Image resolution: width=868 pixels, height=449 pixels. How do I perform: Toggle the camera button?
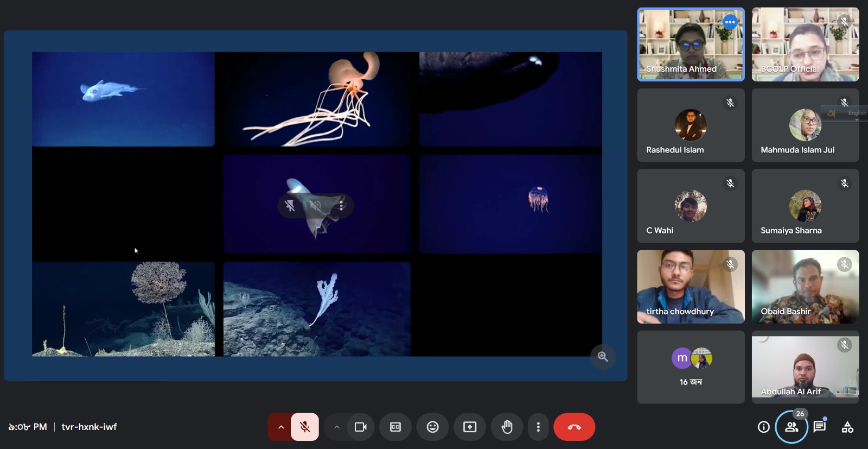tap(360, 427)
